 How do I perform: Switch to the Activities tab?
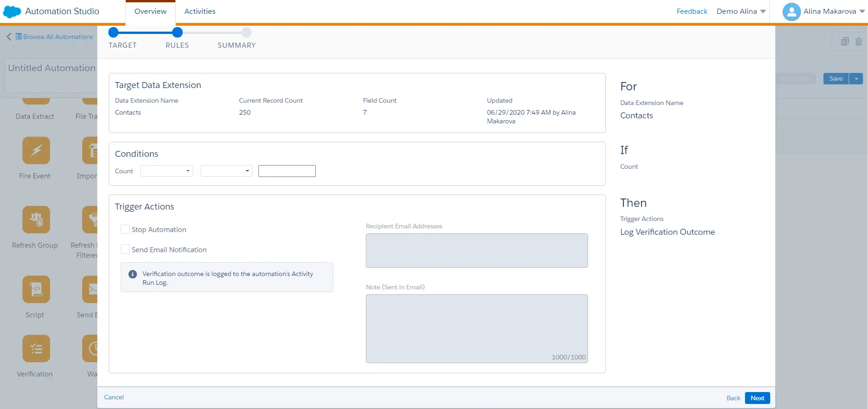click(x=200, y=11)
